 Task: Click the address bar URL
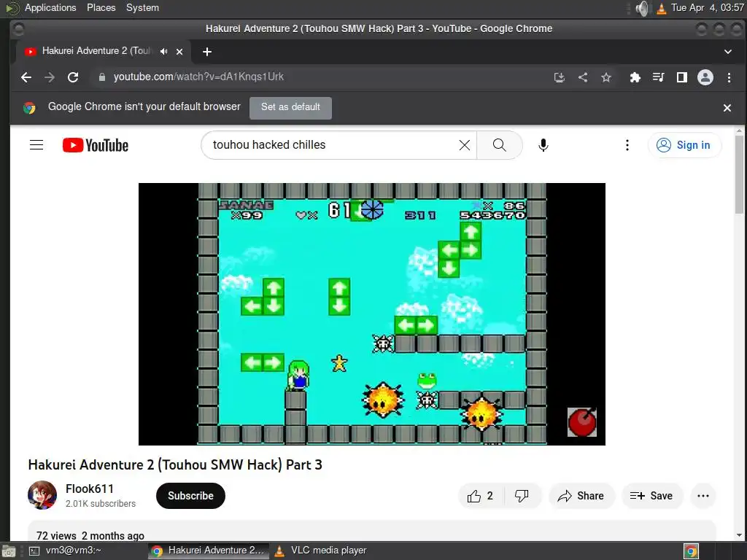coord(198,77)
